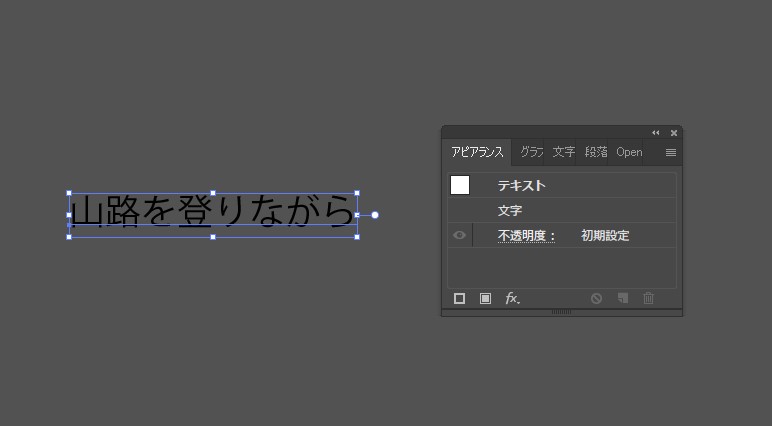Viewport: 772px width, 426px height.
Task: Click top-center handle of text bounding box
Action: [x=213, y=193]
